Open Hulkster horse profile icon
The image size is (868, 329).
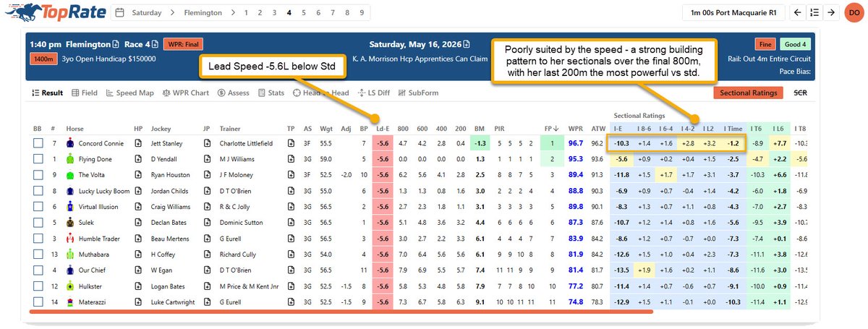tap(138, 286)
